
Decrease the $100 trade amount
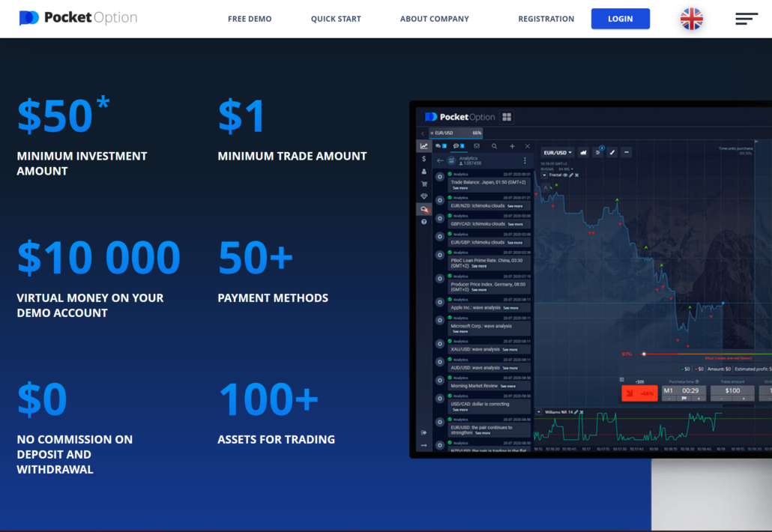(x=722, y=399)
